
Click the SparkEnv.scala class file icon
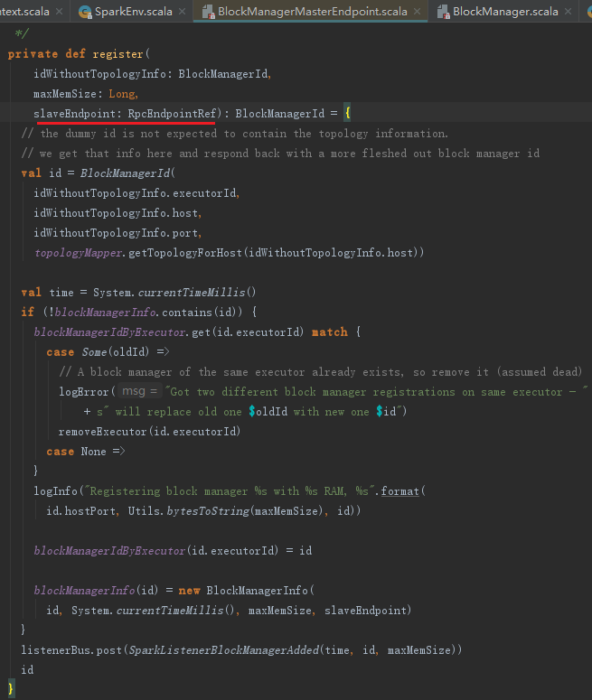coord(85,12)
